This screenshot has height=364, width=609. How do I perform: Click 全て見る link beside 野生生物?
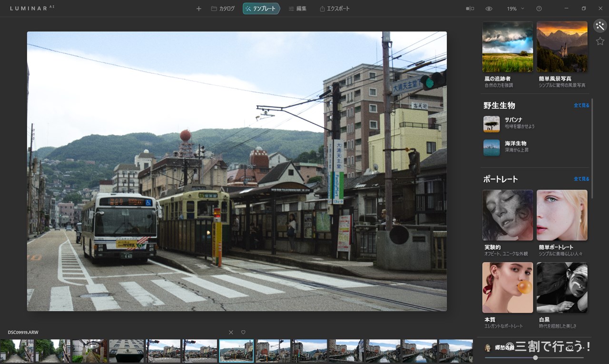tap(581, 106)
